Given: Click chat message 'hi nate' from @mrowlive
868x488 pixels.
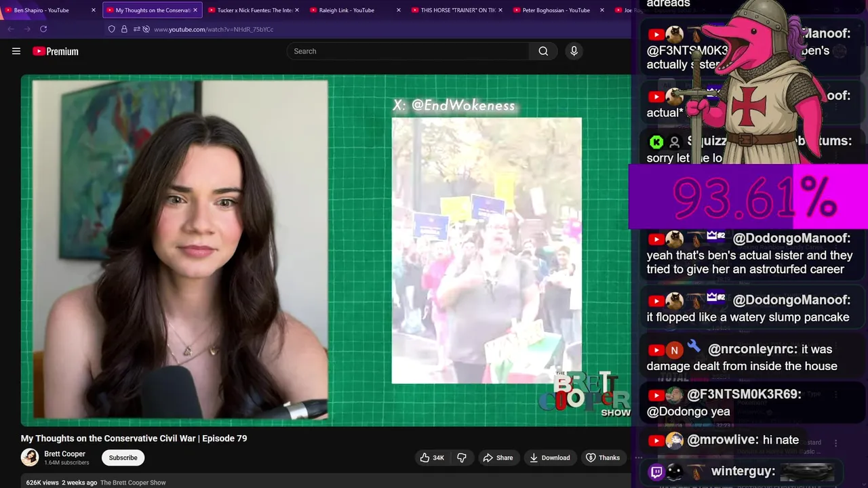Looking at the screenshot, I should (x=781, y=441).
